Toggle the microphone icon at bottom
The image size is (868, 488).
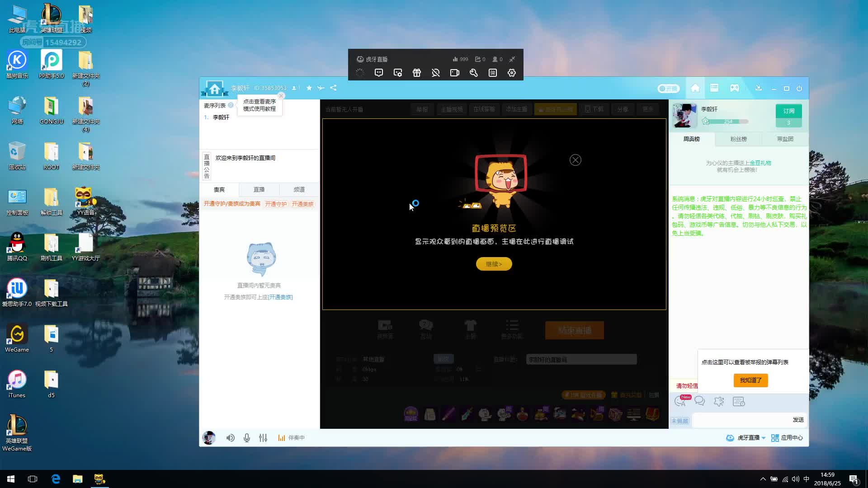point(247,437)
